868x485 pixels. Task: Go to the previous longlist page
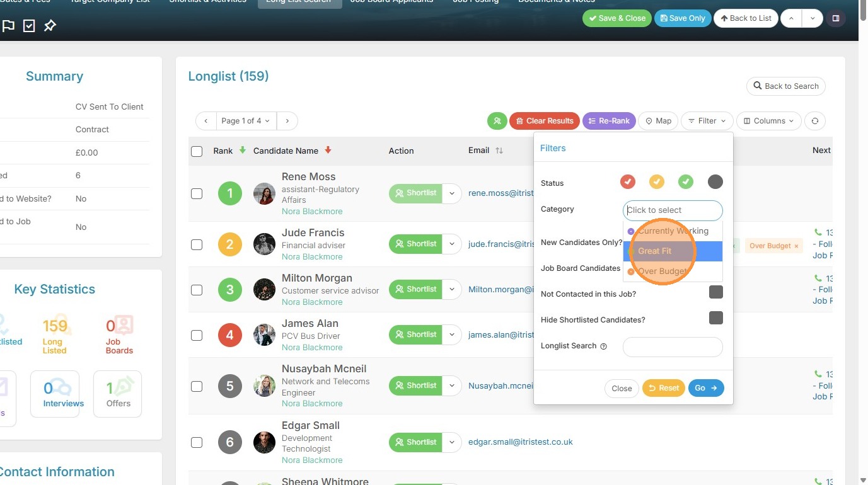tap(205, 121)
